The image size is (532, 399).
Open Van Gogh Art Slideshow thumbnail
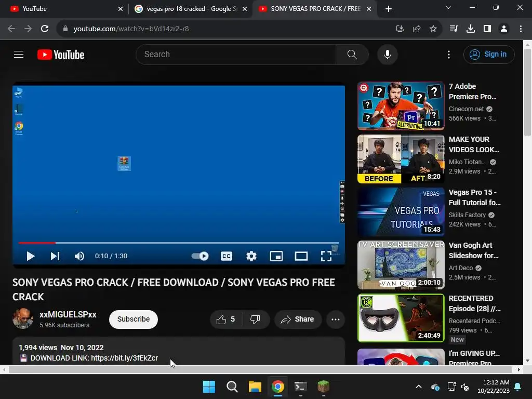point(401,265)
